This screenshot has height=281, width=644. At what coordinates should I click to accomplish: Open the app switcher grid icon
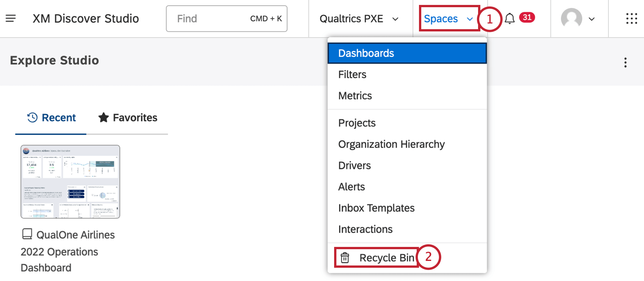pos(631,19)
